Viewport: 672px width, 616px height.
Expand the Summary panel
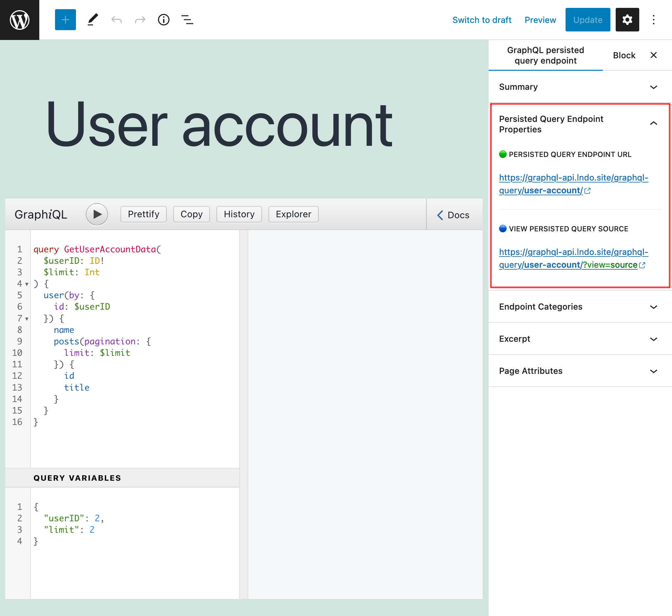click(580, 87)
